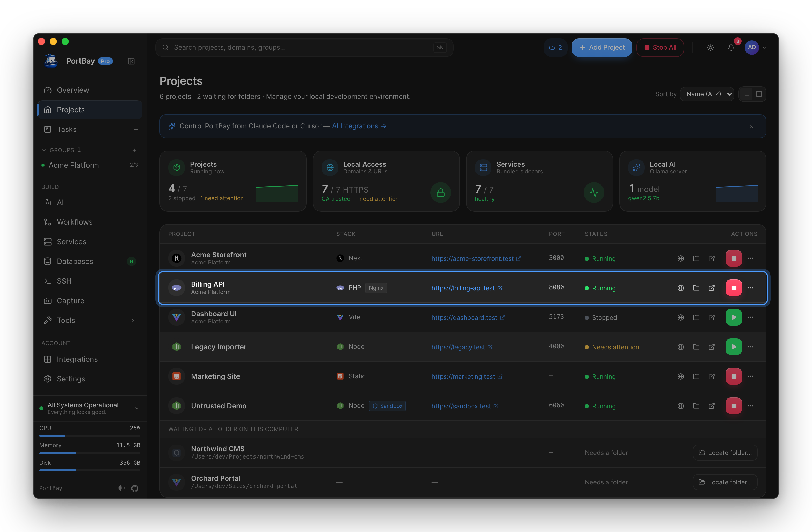Open more options for Billing API
The image size is (812, 532).
(x=750, y=288)
